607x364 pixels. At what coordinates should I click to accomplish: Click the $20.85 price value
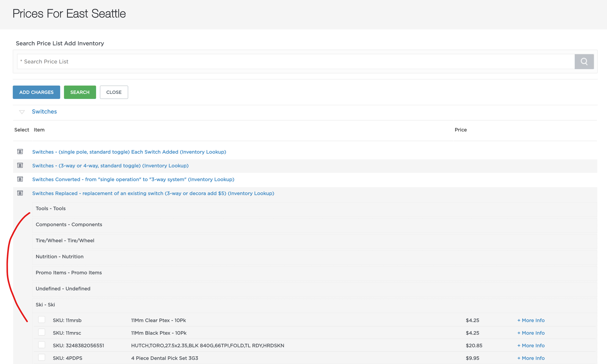(474, 346)
